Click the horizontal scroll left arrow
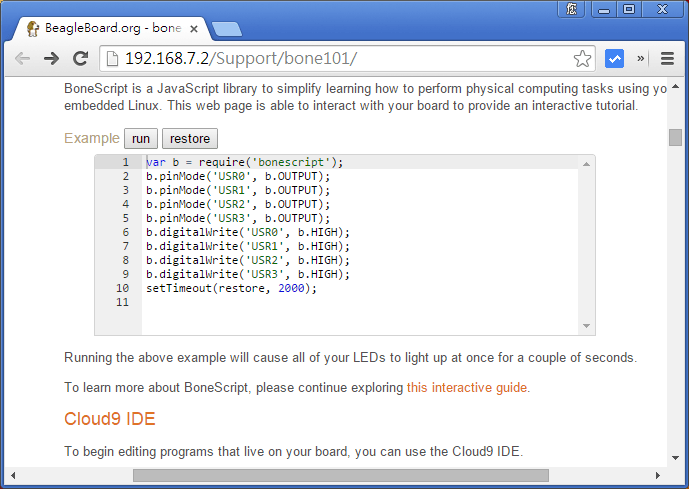The height and width of the screenshot is (489, 689). click(x=13, y=475)
